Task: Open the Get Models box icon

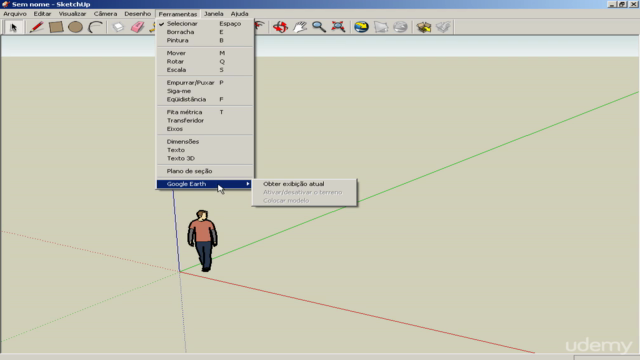Action: pos(424,27)
